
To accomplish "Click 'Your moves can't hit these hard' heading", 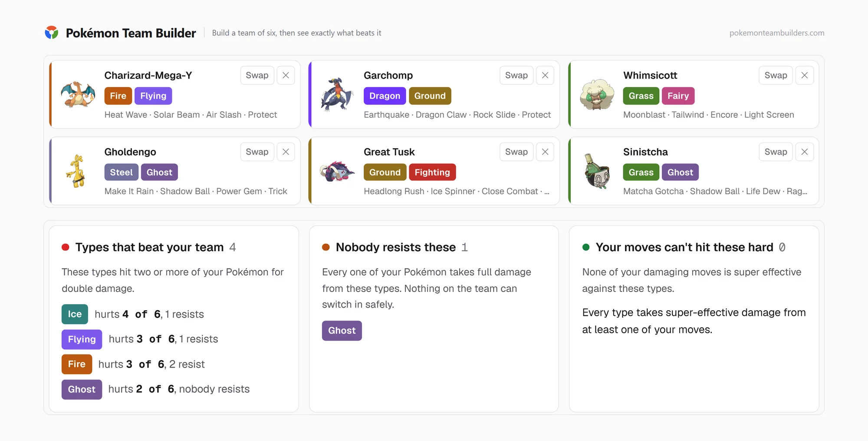I will click(x=684, y=247).
